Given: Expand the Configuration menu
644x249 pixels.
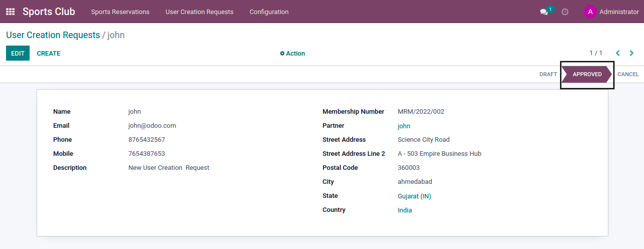Looking at the screenshot, I should [269, 12].
